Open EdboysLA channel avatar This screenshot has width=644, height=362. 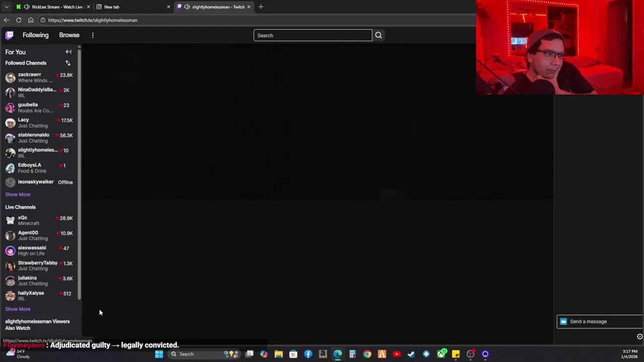click(10, 168)
